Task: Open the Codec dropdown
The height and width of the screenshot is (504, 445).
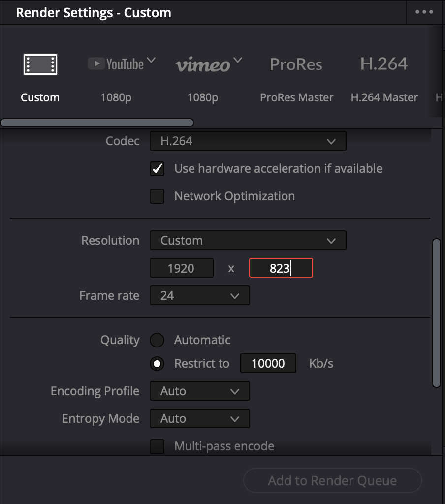Action: point(248,141)
